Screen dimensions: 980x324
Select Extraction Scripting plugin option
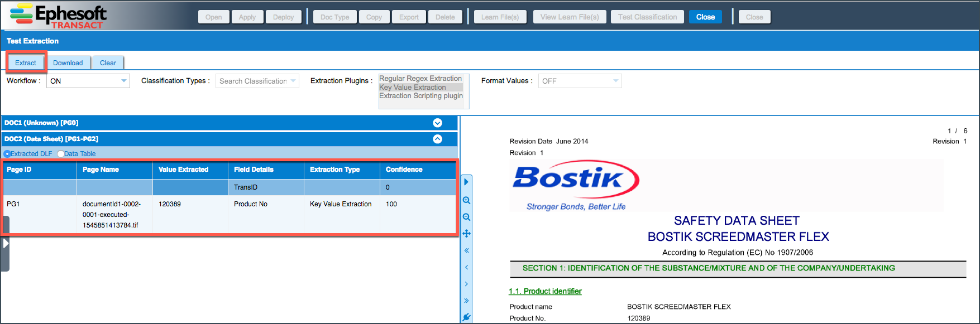pos(420,96)
